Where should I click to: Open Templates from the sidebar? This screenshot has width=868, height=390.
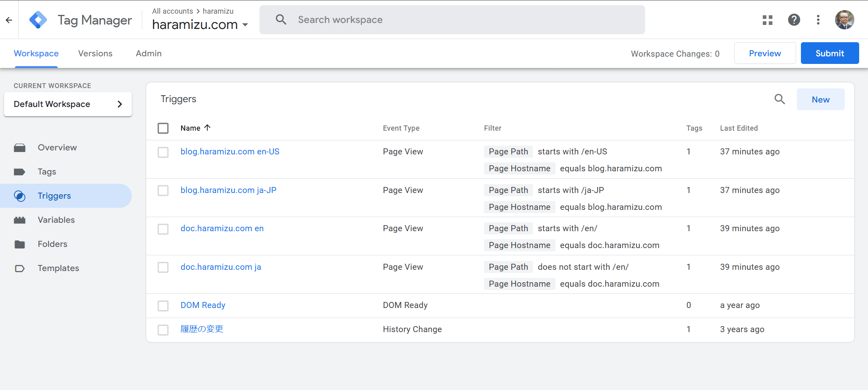pyautogui.click(x=58, y=268)
